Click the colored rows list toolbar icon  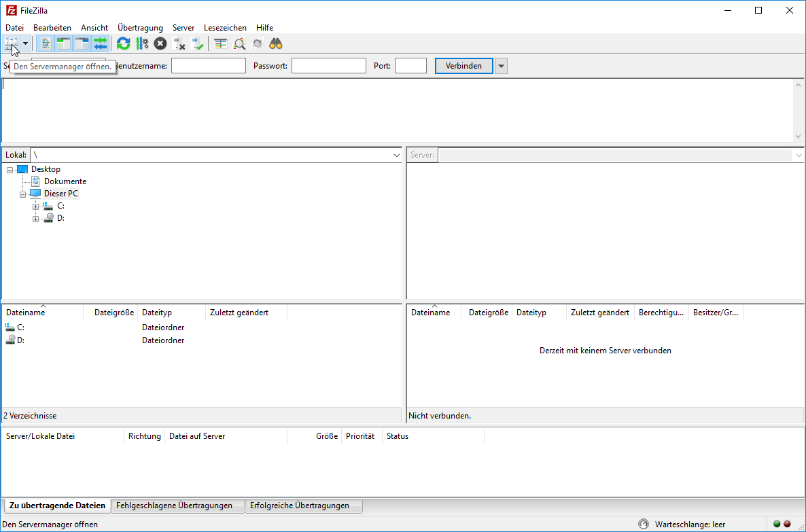point(220,43)
